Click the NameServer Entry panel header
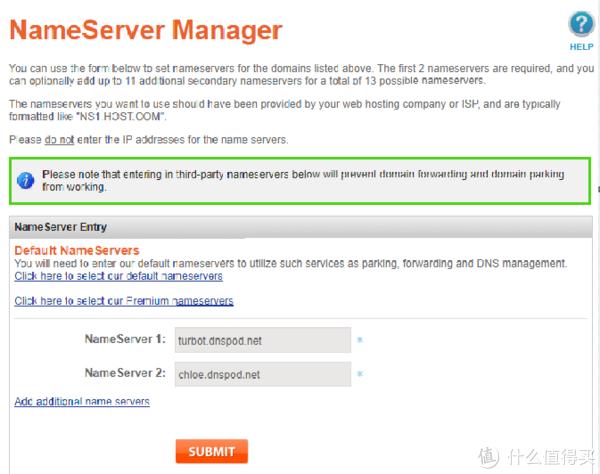Viewport: 600px width, 474px height. click(x=300, y=227)
